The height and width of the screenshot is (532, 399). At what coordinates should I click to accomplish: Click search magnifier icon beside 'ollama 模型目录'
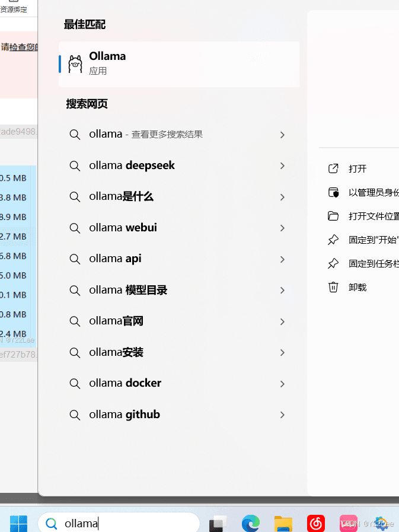(75, 291)
